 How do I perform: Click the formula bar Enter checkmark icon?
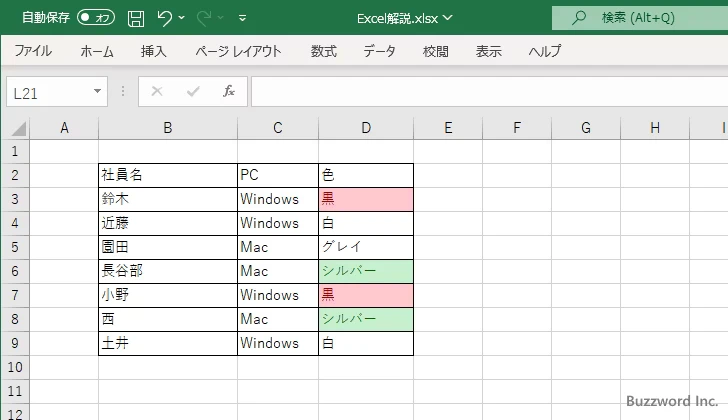pos(193,91)
